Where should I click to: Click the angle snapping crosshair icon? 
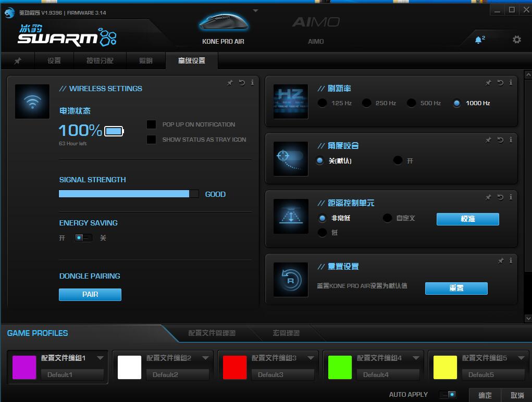(290, 158)
